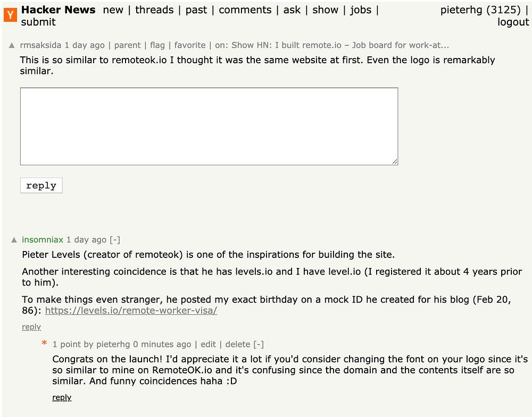Viewport: 532px width, 417px height.
Task: Go to the new stories page
Action: coord(113,10)
